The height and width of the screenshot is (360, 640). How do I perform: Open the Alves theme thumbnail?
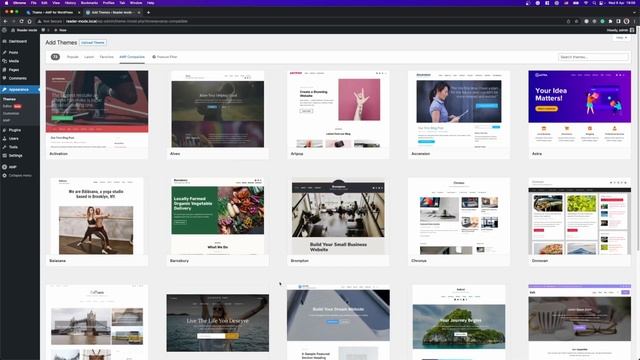point(218,109)
